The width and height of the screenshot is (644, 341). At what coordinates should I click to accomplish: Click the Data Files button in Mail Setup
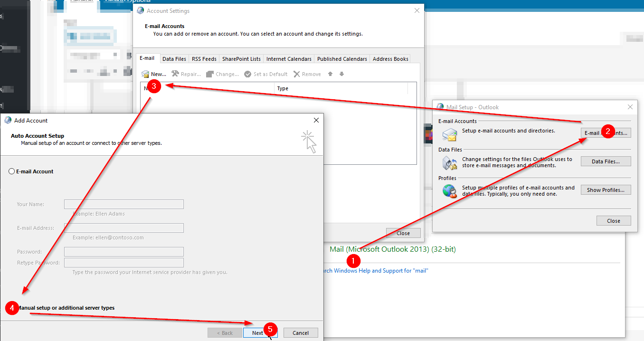[606, 161]
